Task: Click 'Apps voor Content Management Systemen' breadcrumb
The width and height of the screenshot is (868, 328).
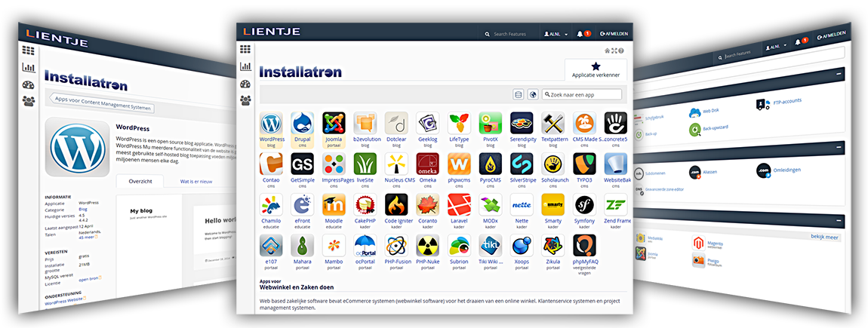Action: click(103, 103)
